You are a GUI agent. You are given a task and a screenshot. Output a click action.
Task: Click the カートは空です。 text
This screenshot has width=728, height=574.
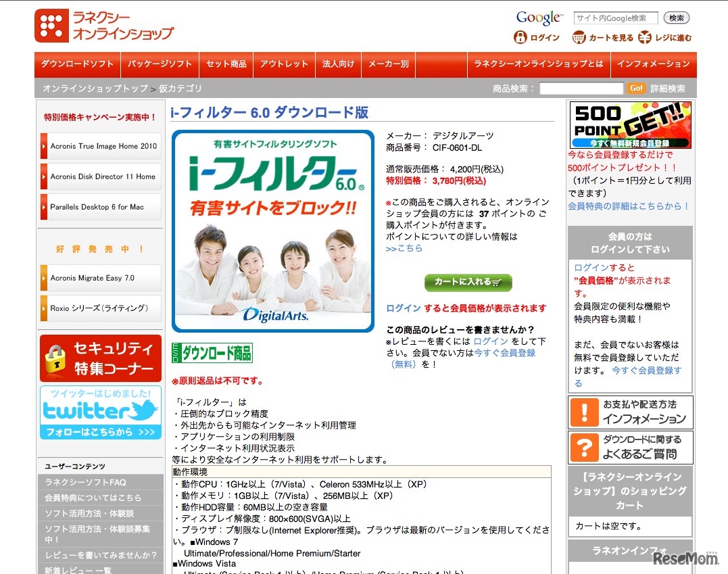[608, 526]
